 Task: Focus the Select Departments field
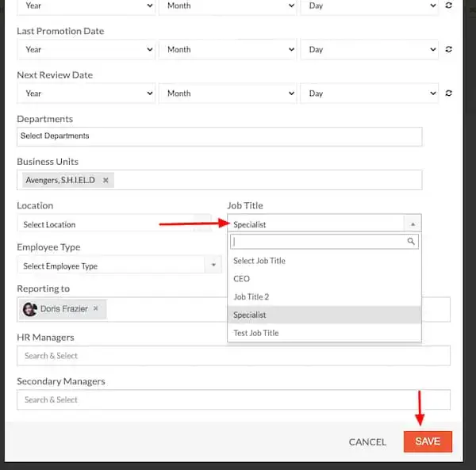(219, 136)
